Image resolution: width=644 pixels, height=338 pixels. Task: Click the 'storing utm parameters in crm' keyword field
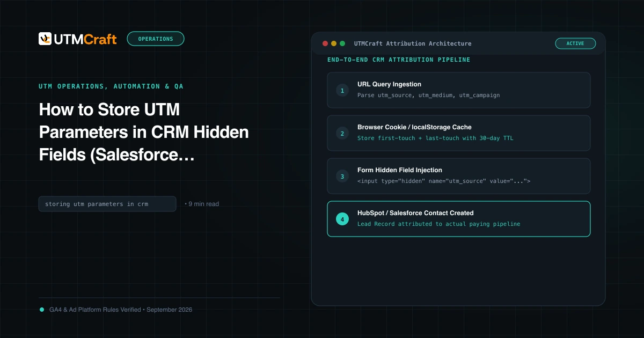click(107, 204)
